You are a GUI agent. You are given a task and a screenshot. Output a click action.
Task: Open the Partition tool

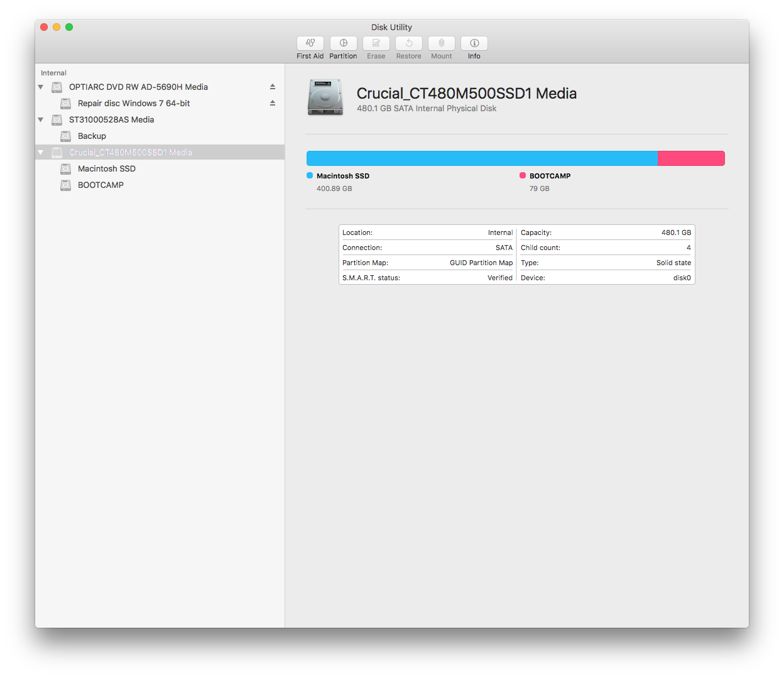point(344,43)
